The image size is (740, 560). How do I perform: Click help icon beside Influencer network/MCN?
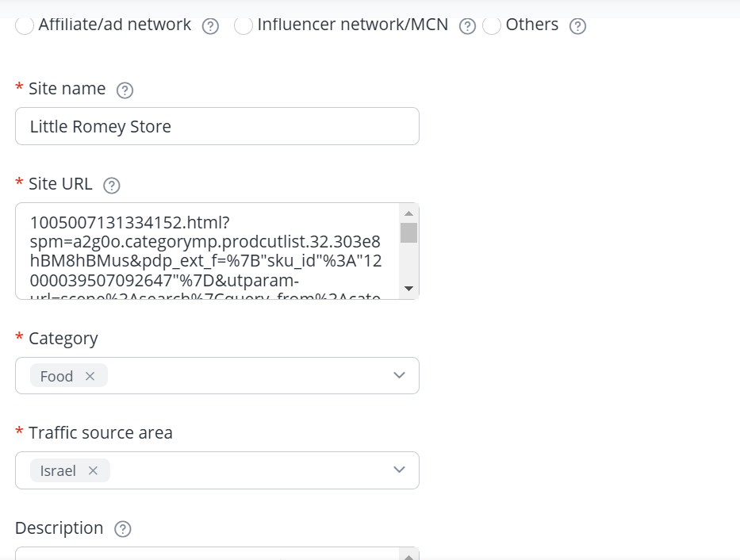(468, 26)
